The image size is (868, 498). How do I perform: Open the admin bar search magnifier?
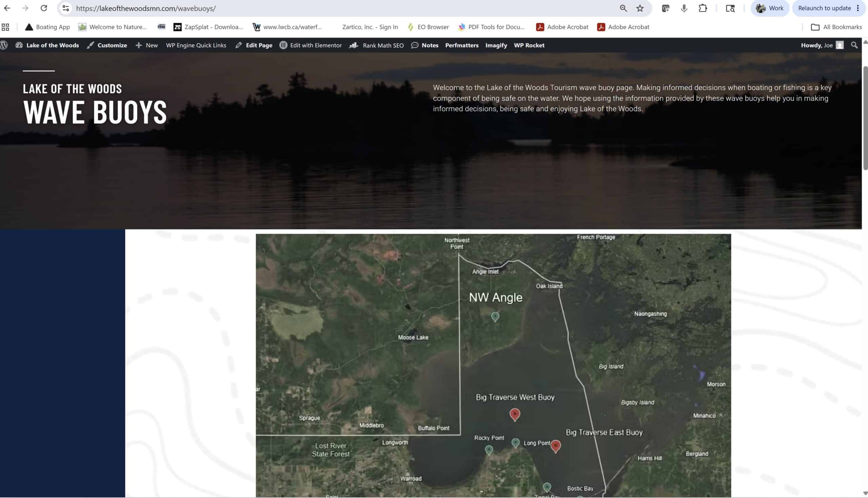pos(854,45)
